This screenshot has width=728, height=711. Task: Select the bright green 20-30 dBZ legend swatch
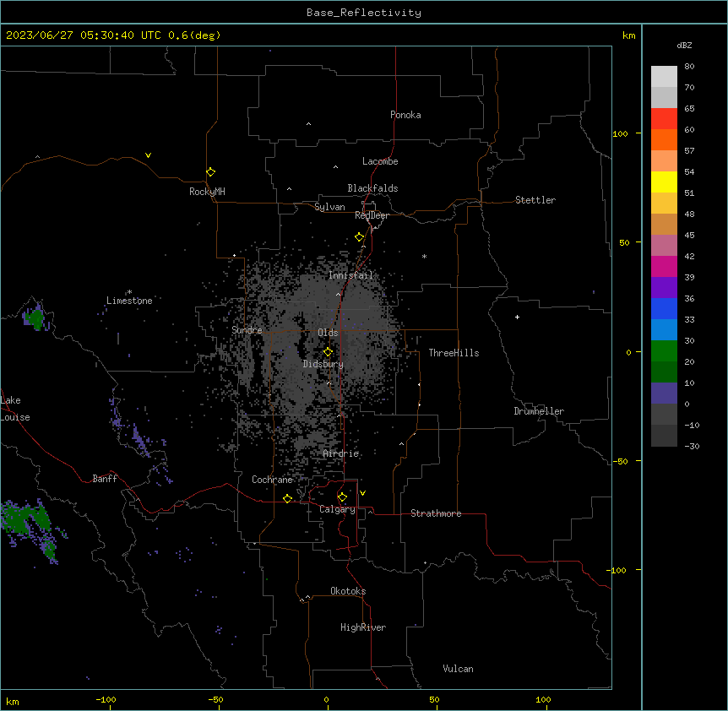[664, 351]
